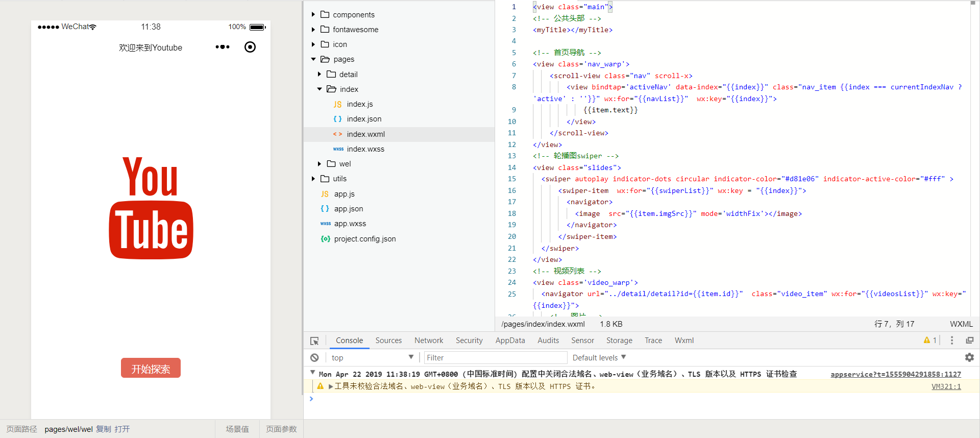
Task: Click the wxss icon of index.wxss
Action: (338, 149)
